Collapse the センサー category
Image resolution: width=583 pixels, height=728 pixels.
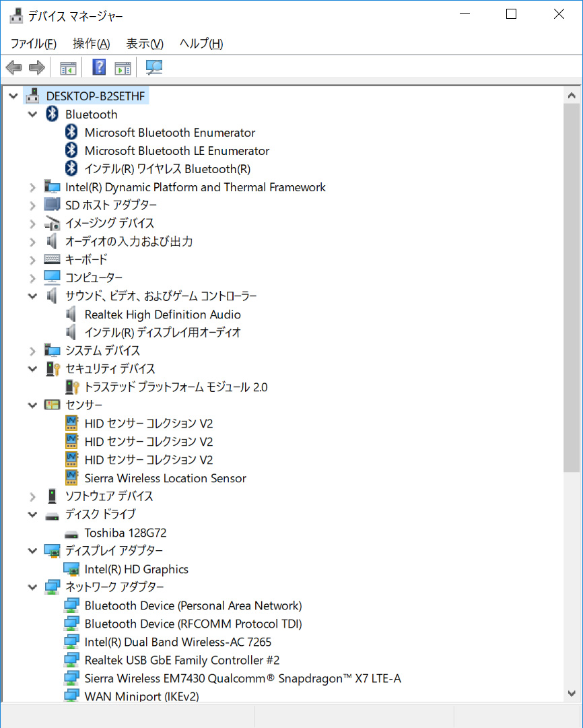point(32,404)
